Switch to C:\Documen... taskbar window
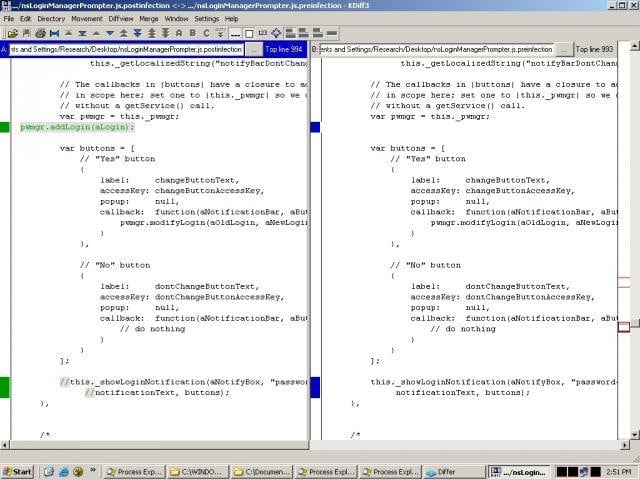Viewport: 640px width, 480px height. click(x=262, y=472)
